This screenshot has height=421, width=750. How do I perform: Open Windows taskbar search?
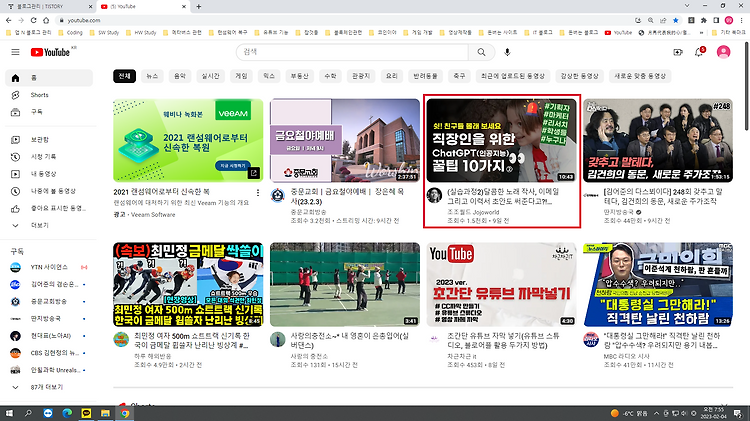28,413
